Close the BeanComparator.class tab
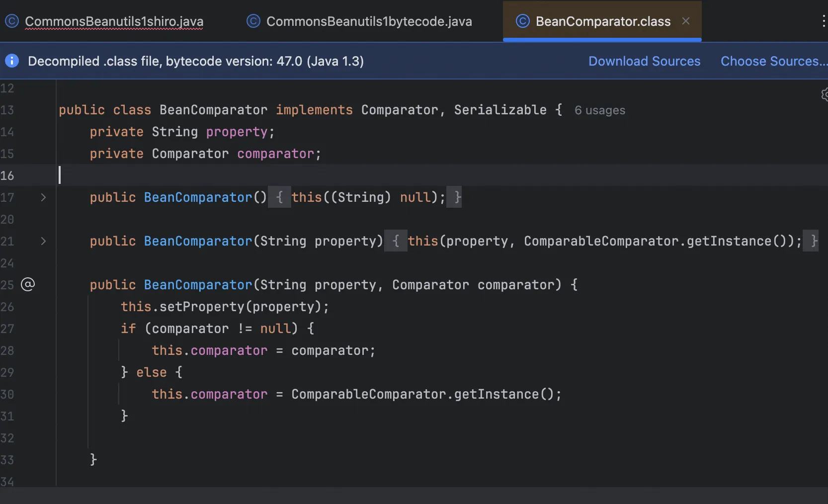 coord(686,21)
